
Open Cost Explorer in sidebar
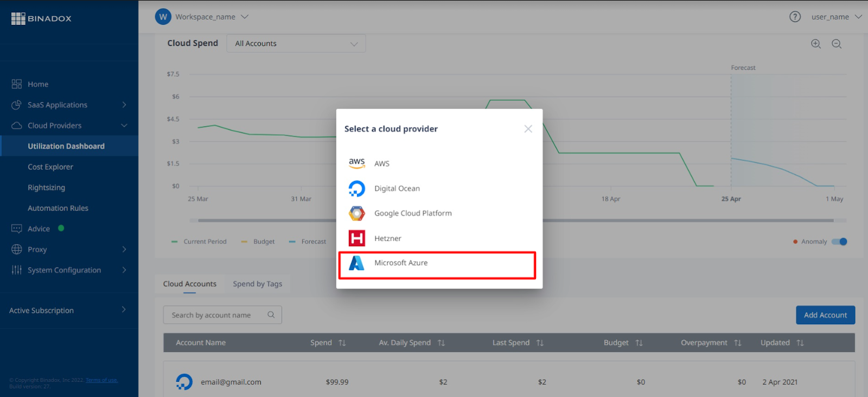tap(50, 167)
